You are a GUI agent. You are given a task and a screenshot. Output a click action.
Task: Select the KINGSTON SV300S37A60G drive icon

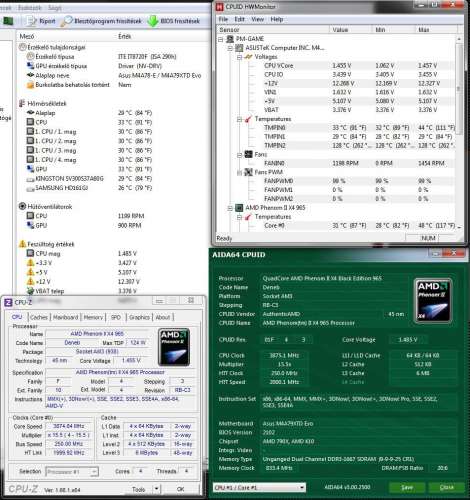tap(30, 179)
